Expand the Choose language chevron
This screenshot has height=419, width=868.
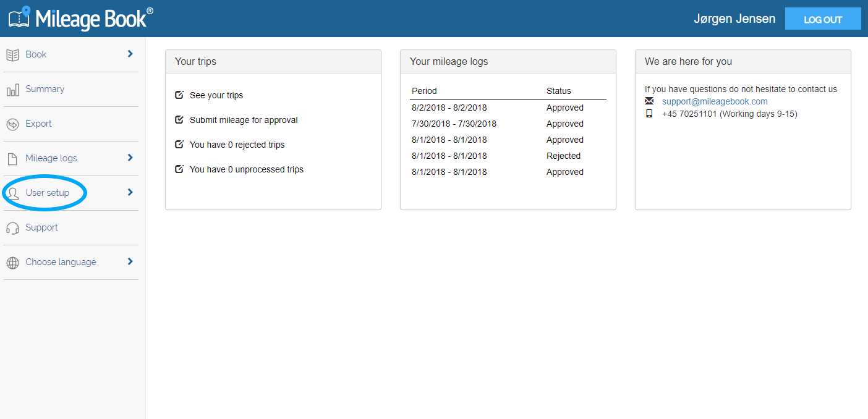[x=130, y=261]
